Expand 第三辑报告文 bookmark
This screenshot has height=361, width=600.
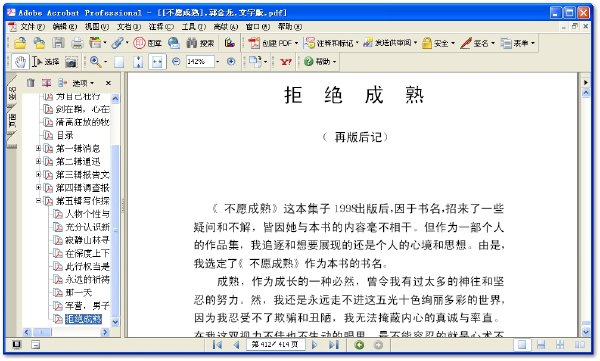click(x=38, y=175)
